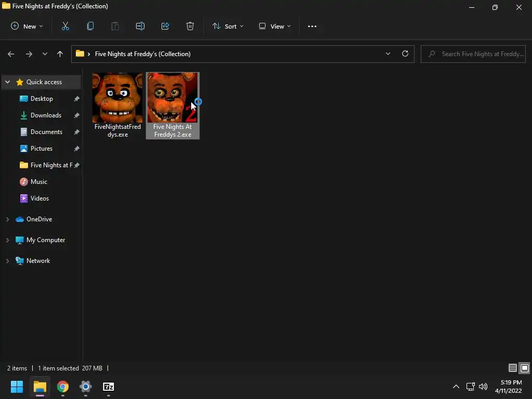Open Pictures from the sidebar
532x399 pixels.
pos(42,149)
